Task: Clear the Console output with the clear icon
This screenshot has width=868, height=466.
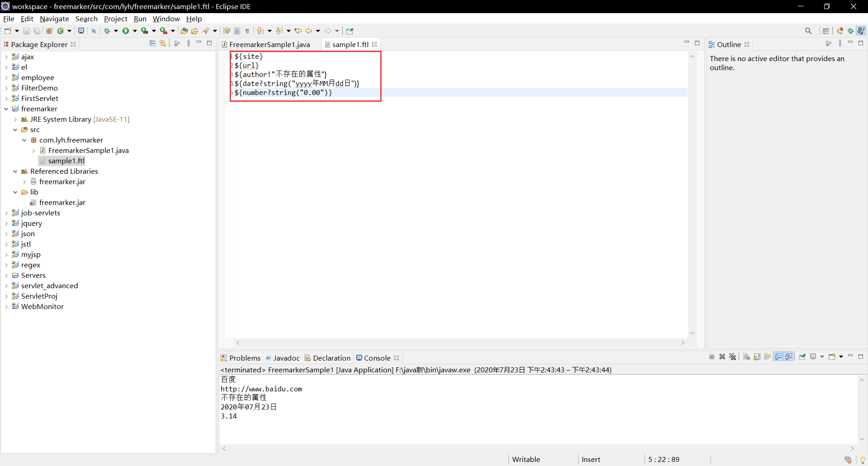Action: coord(746,357)
